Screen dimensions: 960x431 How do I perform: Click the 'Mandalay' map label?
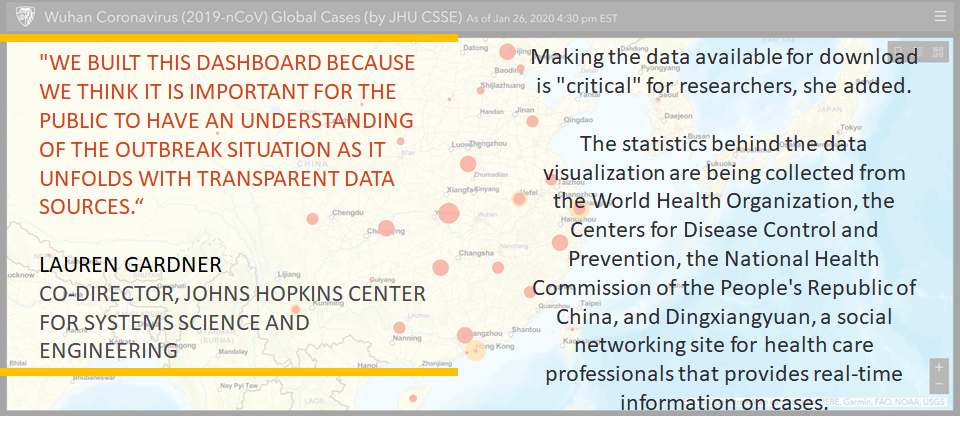[x=233, y=352]
